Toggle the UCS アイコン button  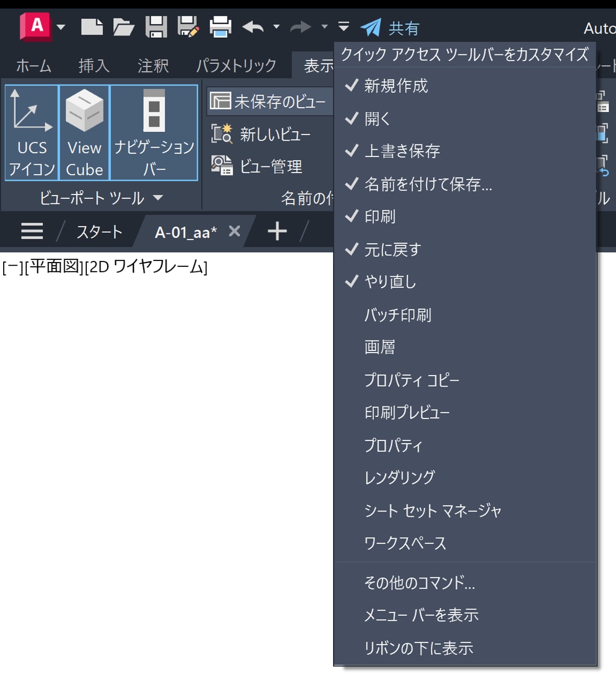32,133
